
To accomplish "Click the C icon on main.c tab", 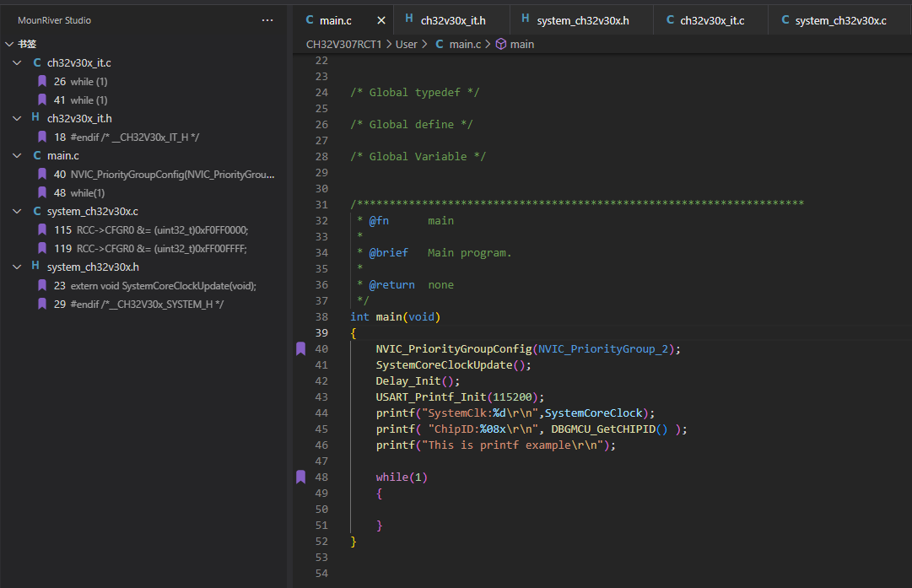I will (x=310, y=19).
